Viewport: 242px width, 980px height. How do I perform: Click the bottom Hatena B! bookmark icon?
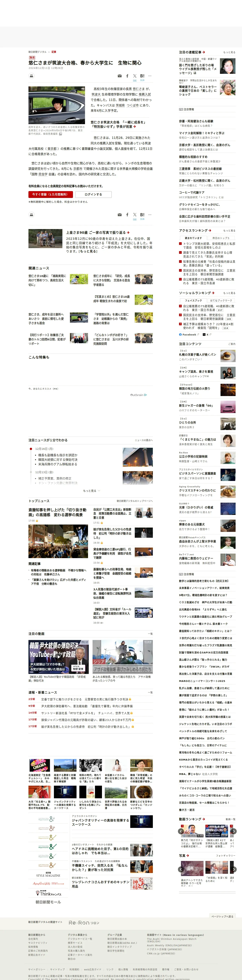pyautogui.click(x=142, y=215)
